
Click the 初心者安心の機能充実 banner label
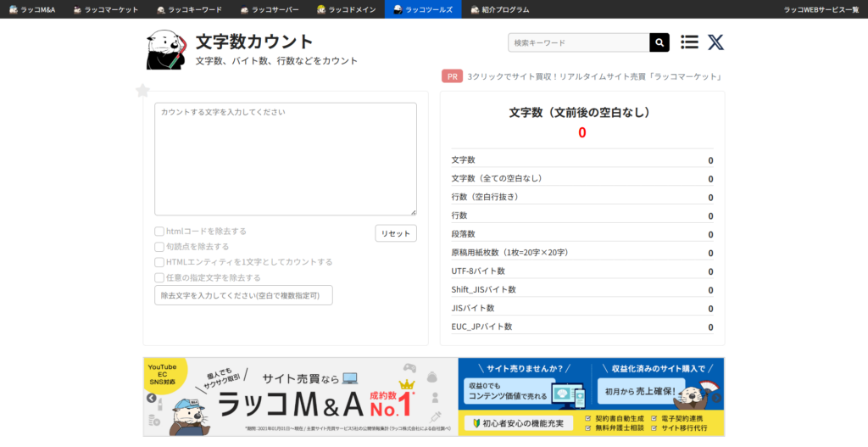[519, 424]
